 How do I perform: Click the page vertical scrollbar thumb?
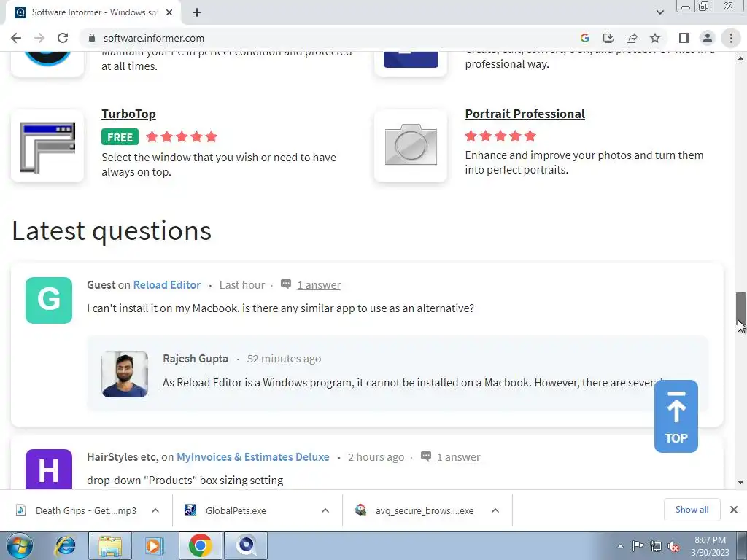pyautogui.click(x=740, y=309)
